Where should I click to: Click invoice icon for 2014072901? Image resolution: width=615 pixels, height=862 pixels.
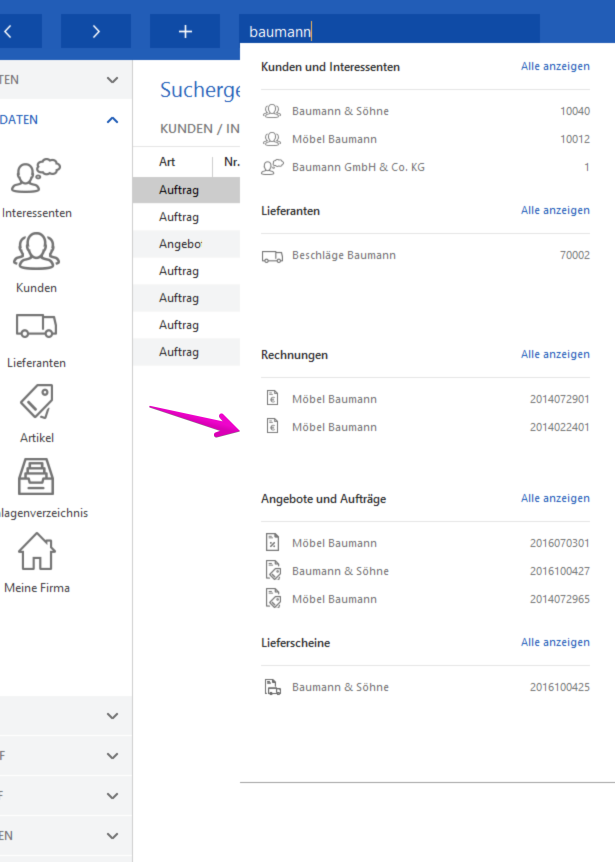(x=273, y=397)
